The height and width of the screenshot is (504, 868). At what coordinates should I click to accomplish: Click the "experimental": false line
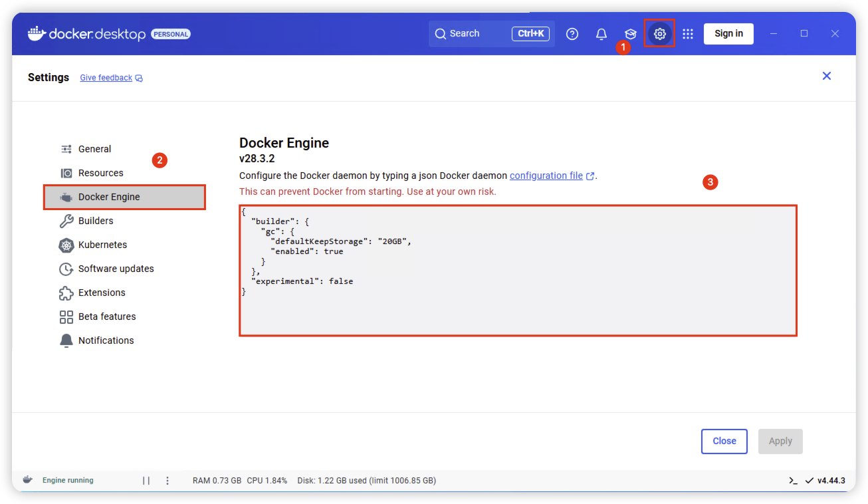302,281
